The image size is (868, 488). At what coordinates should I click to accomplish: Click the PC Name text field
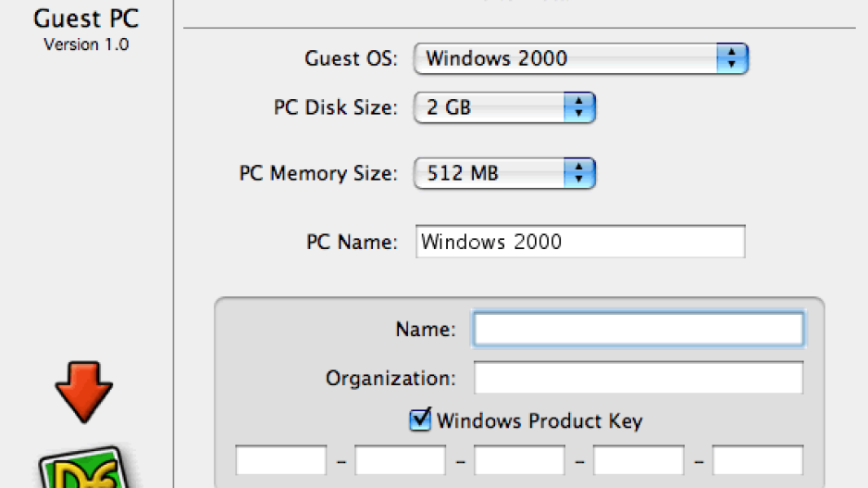tap(580, 242)
